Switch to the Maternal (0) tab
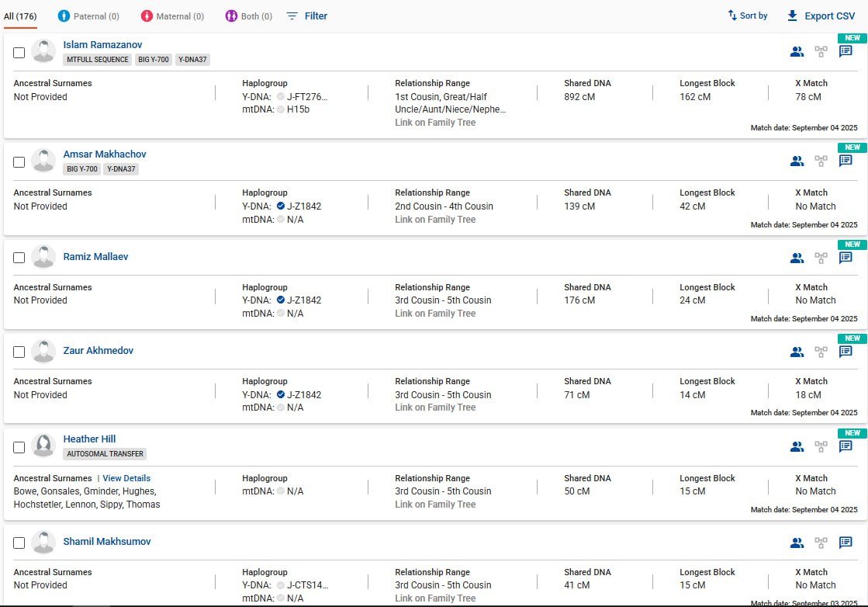Viewport: 868px width, 607px height. (x=172, y=16)
